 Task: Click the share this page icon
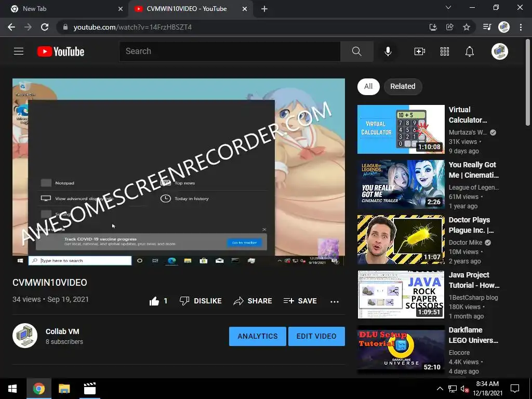click(449, 27)
